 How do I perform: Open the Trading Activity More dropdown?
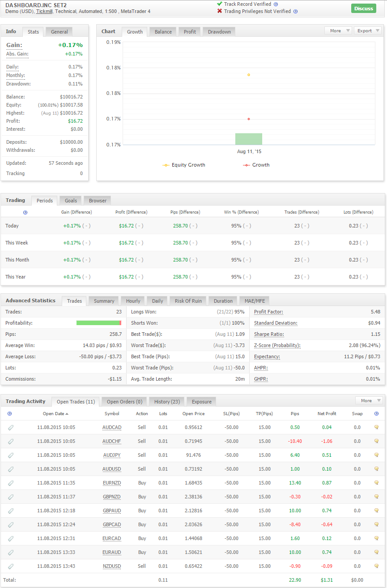click(369, 400)
